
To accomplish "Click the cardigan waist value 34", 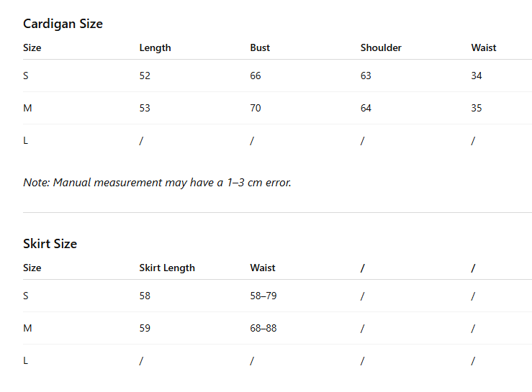I will [x=477, y=76].
